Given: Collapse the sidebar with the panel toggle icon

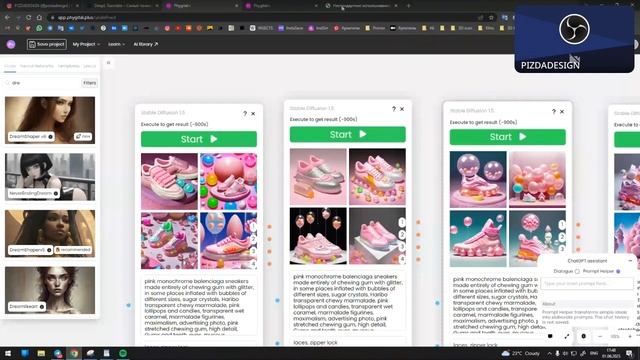Looking at the screenshot, I should [109, 63].
